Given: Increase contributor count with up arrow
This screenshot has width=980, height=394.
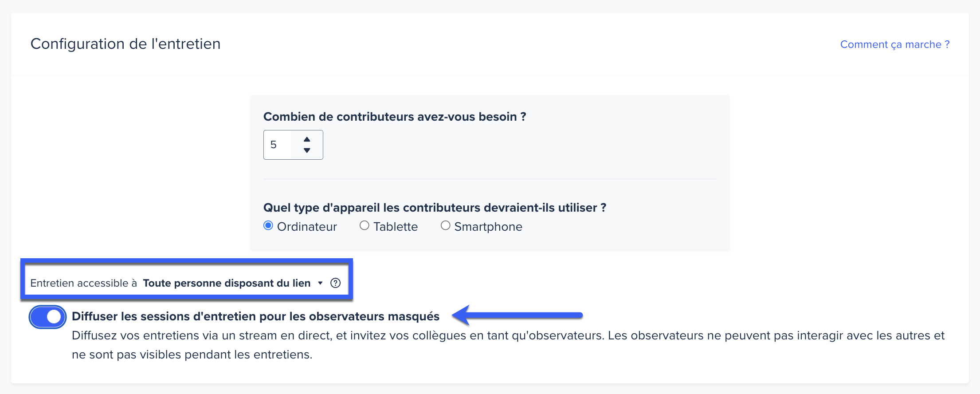Looking at the screenshot, I should (x=307, y=139).
